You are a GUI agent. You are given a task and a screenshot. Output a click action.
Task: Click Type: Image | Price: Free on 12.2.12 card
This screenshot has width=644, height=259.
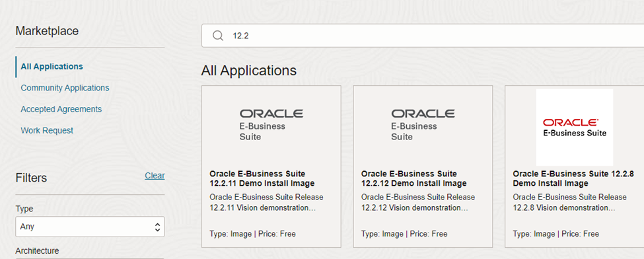(x=404, y=234)
